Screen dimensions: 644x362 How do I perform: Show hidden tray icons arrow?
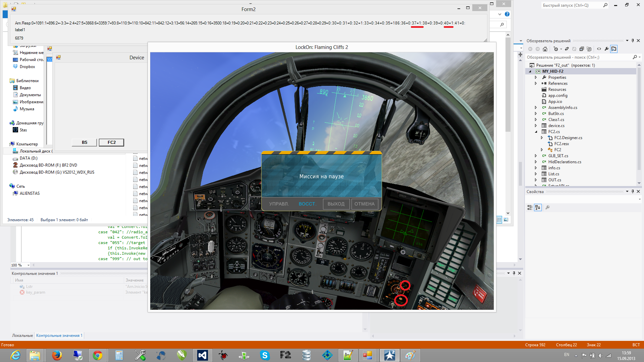pyautogui.click(x=576, y=356)
